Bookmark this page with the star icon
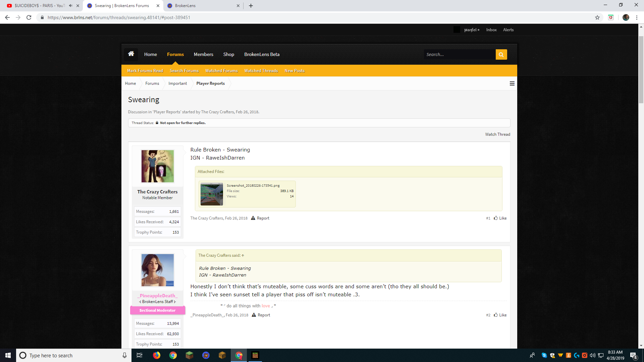This screenshot has height=362, width=644. coord(597,17)
